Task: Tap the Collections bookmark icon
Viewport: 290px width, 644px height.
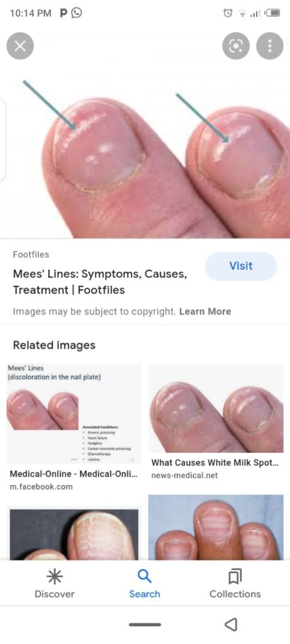Action: pyautogui.click(x=235, y=577)
